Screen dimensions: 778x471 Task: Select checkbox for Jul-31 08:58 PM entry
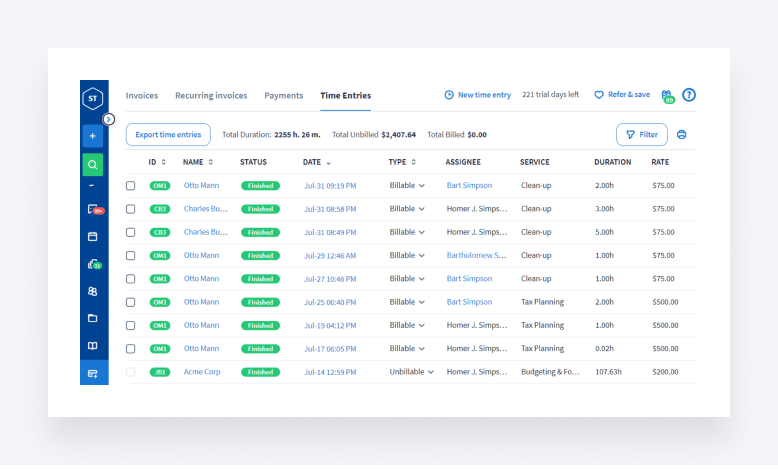tap(130, 209)
